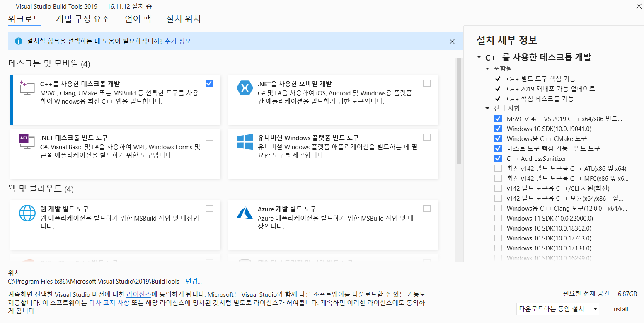Switch to the 설치 위치 tab
Viewport: 644px width, 323px height.
click(184, 19)
